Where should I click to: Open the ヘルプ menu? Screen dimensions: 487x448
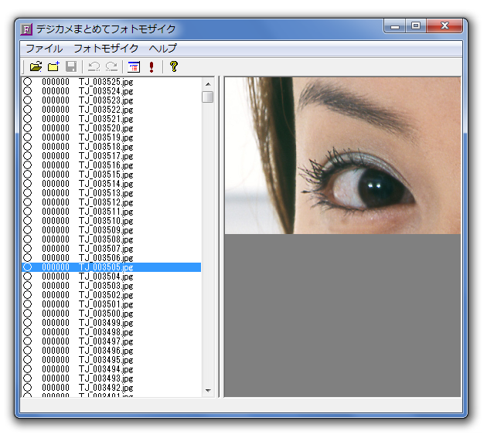coord(162,49)
